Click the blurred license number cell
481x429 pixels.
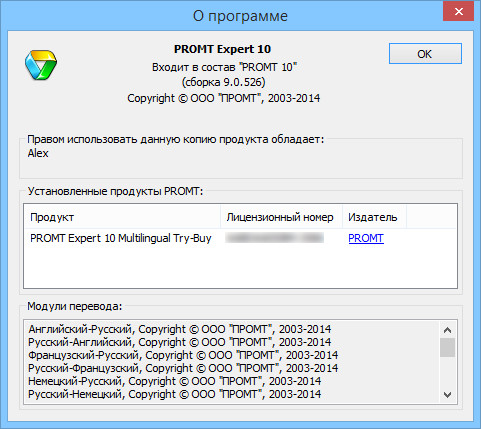point(274,238)
